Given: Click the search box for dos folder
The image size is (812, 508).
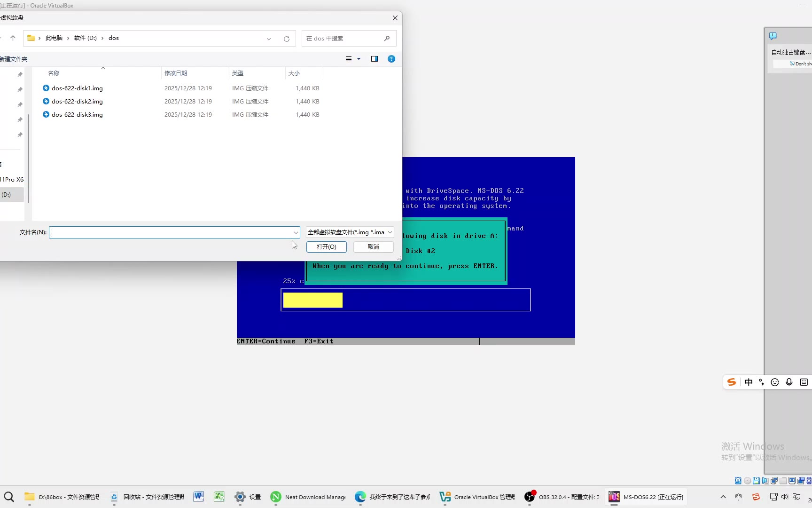Looking at the screenshot, I should point(343,39).
